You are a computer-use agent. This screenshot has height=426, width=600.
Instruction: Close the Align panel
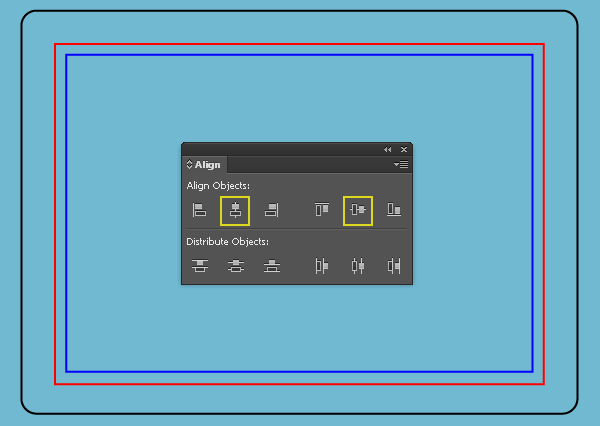[404, 149]
